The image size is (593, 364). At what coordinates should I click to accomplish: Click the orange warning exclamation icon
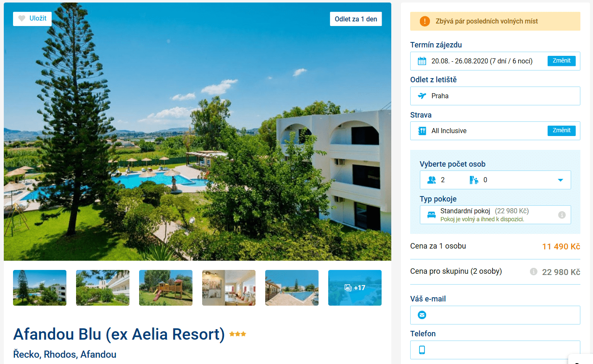click(425, 21)
